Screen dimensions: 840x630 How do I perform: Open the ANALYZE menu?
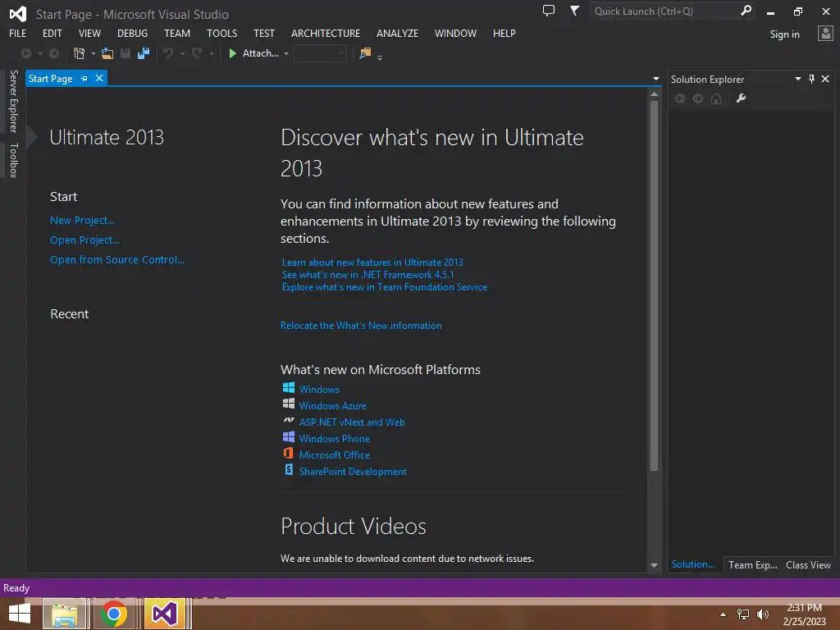[x=397, y=33]
